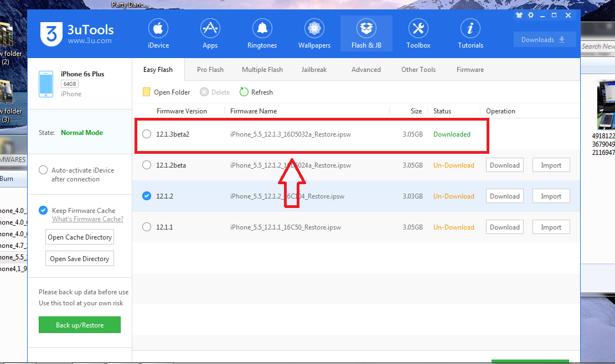Open settings gear in title bar
This screenshot has height=364, width=615.
click(531, 15)
